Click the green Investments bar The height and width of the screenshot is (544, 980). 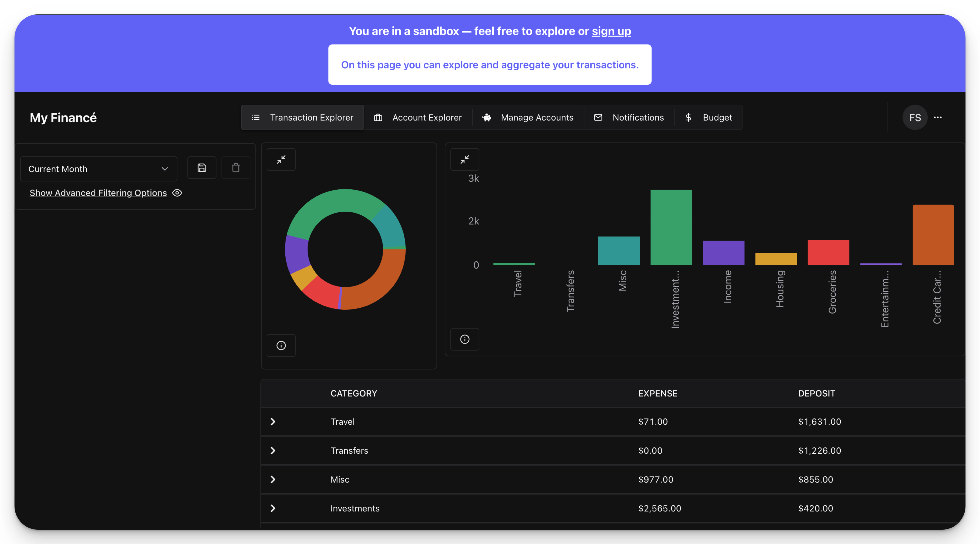point(671,227)
